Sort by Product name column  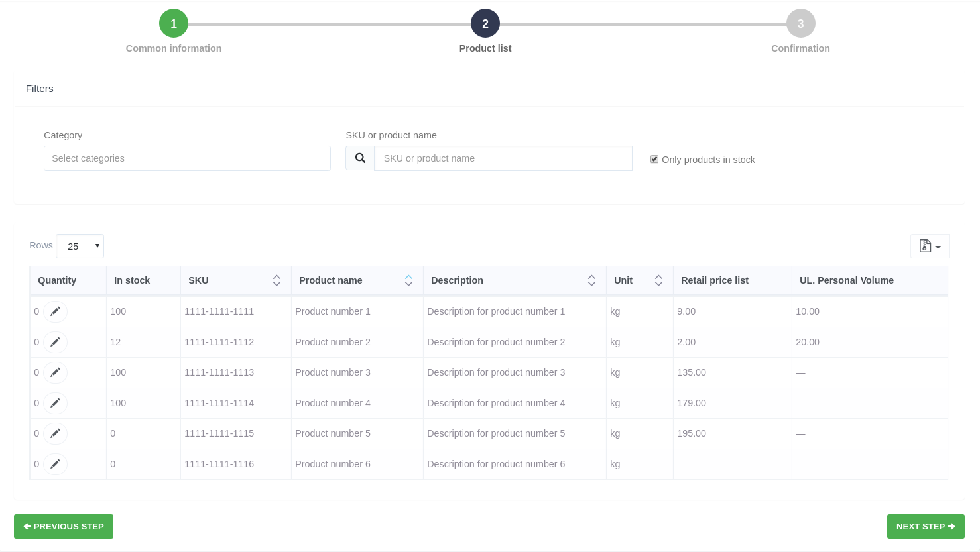coord(408,280)
